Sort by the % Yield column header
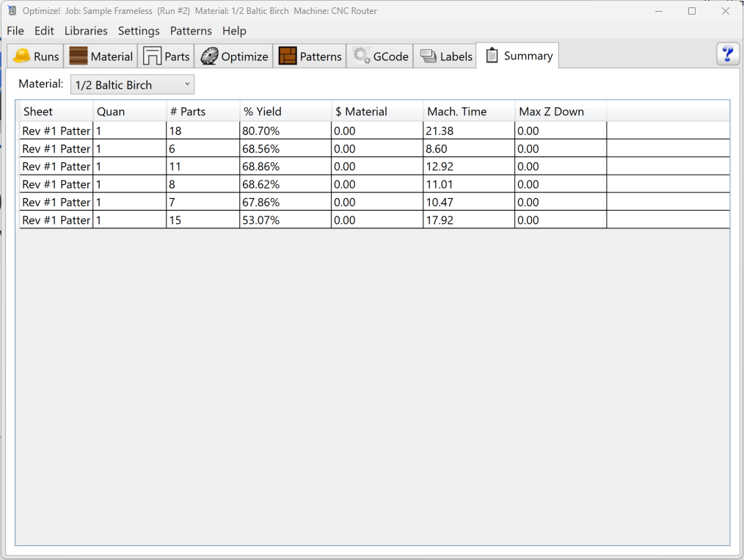744x560 pixels. coord(285,112)
